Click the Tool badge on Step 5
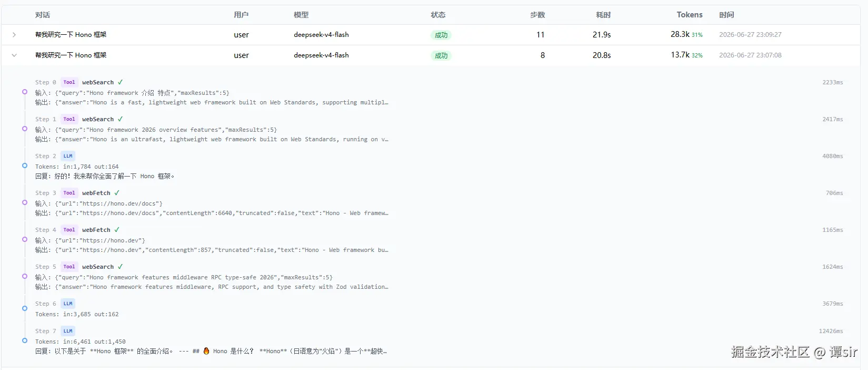 (x=69, y=267)
